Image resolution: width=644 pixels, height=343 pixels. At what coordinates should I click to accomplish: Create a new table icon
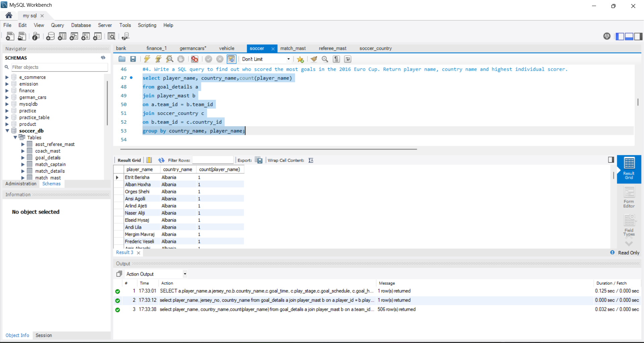pyautogui.click(x=62, y=36)
